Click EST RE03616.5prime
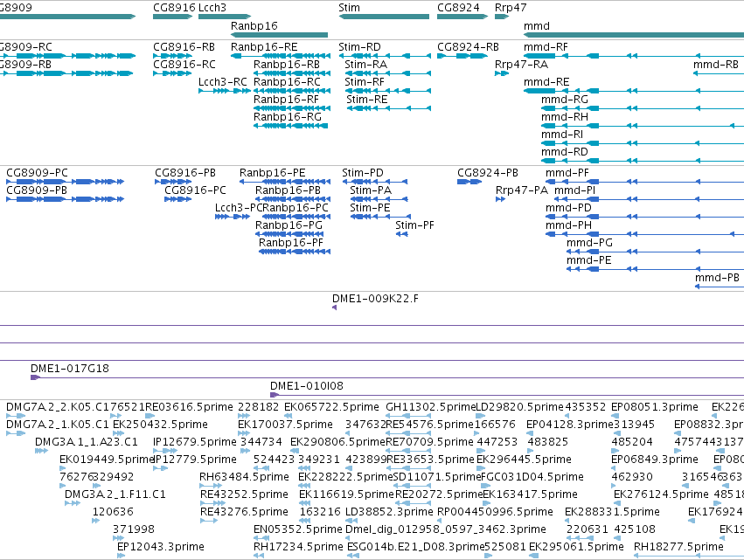The image size is (744, 560). point(150,416)
